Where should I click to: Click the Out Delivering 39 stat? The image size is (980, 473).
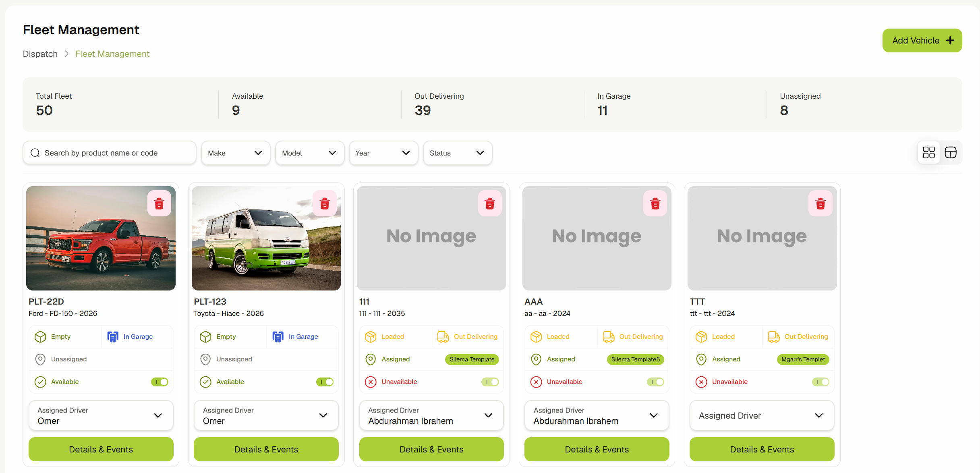(439, 104)
